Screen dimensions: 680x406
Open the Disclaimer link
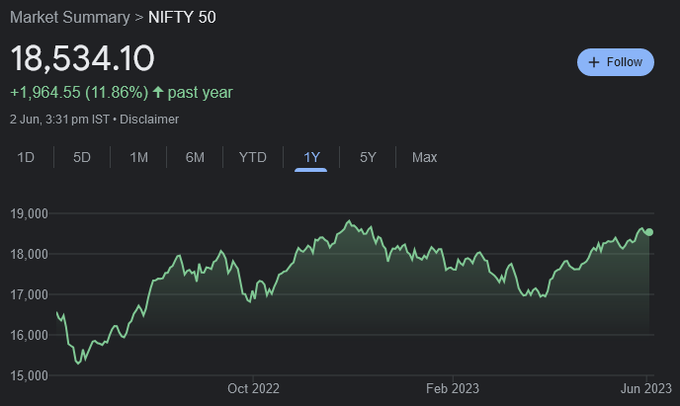click(149, 119)
